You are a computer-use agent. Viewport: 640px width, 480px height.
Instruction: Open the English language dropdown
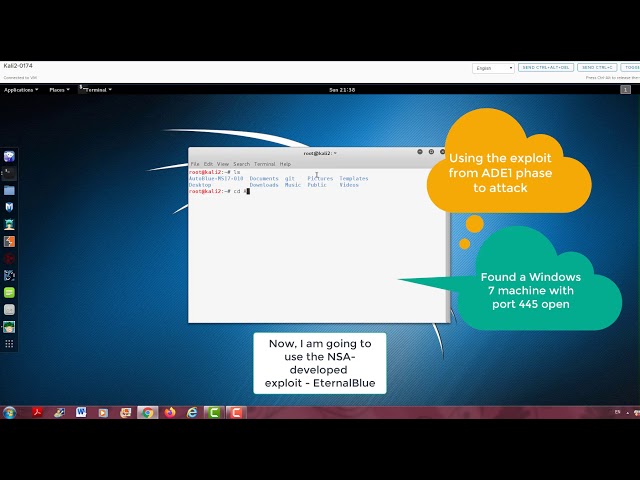(493, 68)
